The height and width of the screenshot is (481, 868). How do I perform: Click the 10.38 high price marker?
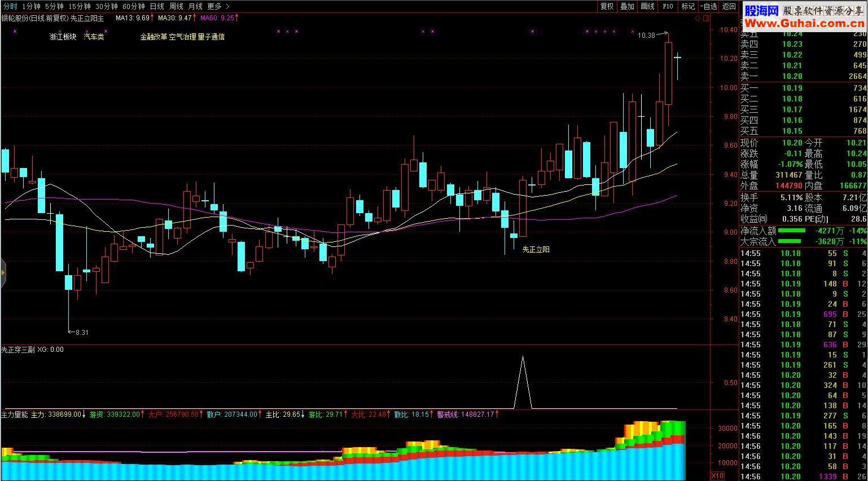pos(646,36)
